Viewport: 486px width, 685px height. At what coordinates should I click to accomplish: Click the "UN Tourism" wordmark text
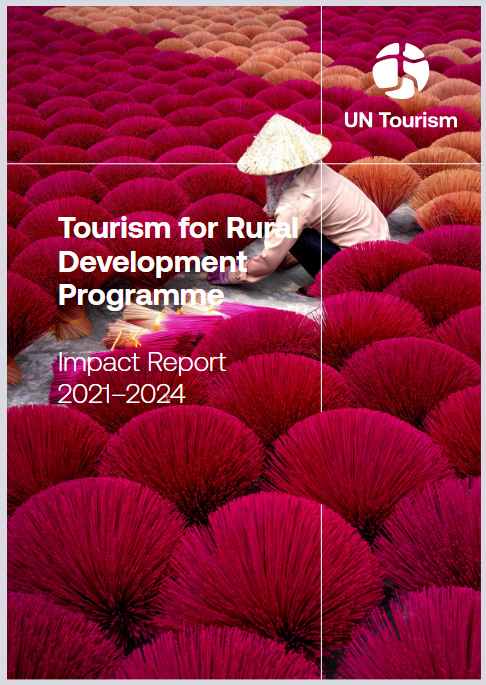(400, 120)
